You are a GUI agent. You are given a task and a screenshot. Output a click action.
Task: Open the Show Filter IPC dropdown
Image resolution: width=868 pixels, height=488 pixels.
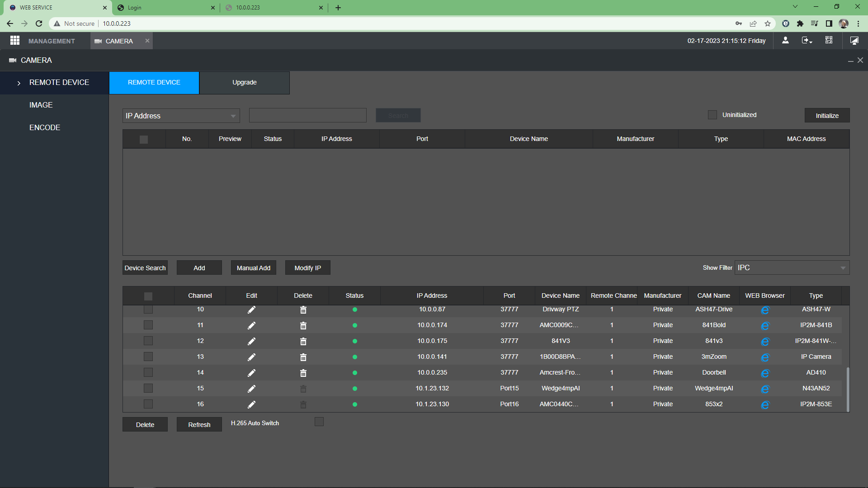click(x=792, y=267)
